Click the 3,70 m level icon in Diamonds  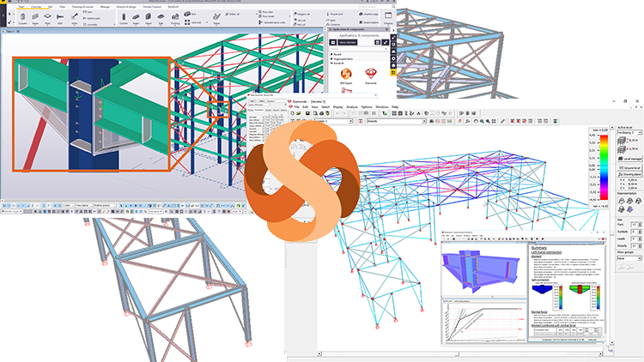click(x=623, y=148)
